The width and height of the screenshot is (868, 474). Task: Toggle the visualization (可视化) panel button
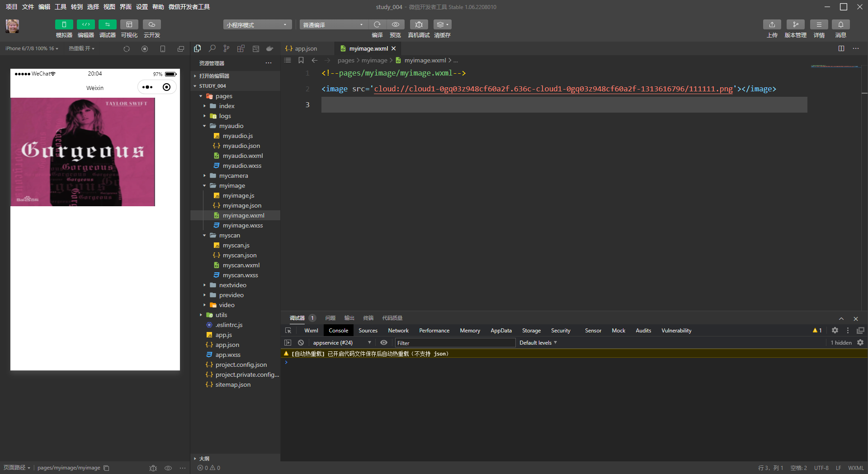129,24
